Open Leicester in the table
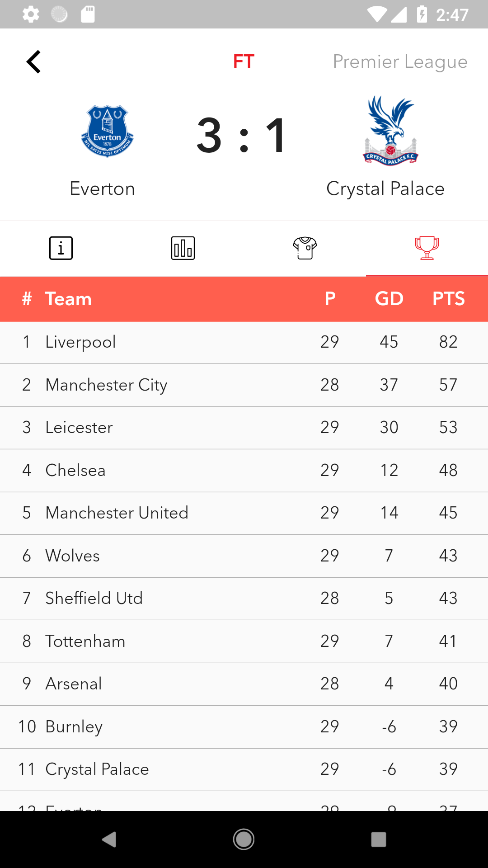Image resolution: width=488 pixels, height=868 pixels. (244, 428)
